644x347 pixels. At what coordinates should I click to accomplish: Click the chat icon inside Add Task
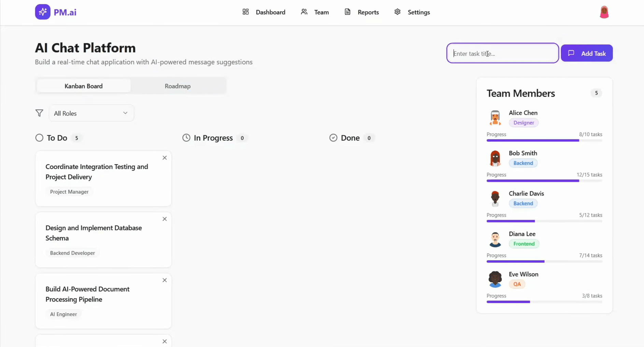pyautogui.click(x=571, y=53)
